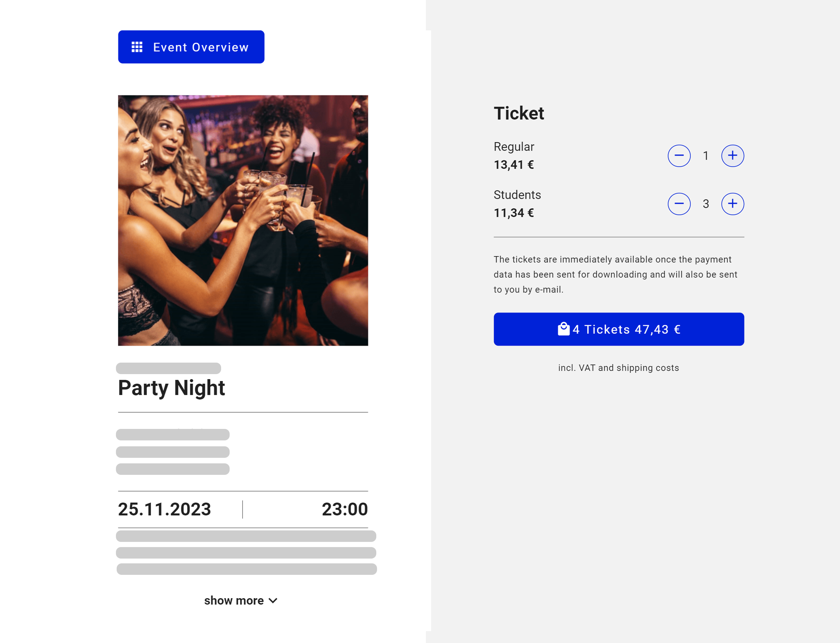
Task: Open the Party Night event photo
Action: (243, 220)
